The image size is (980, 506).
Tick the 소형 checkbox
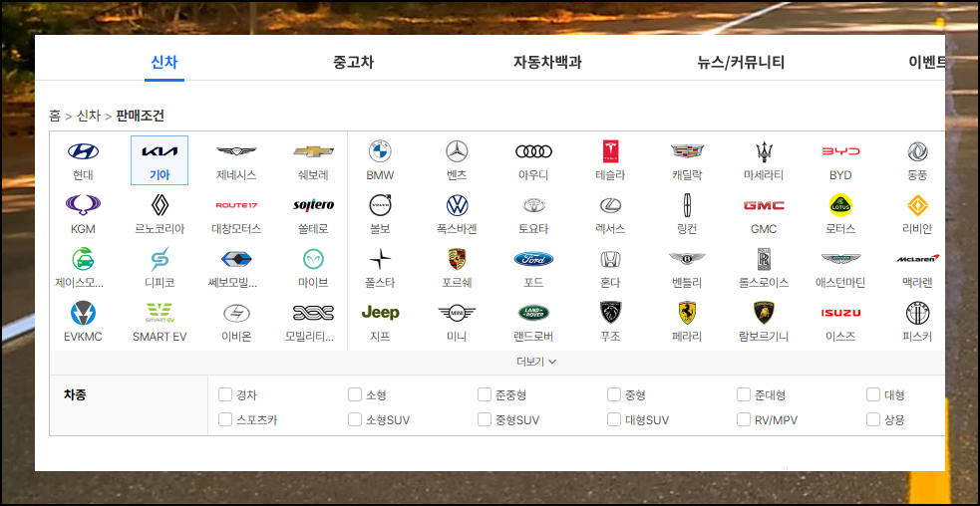point(354,394)
